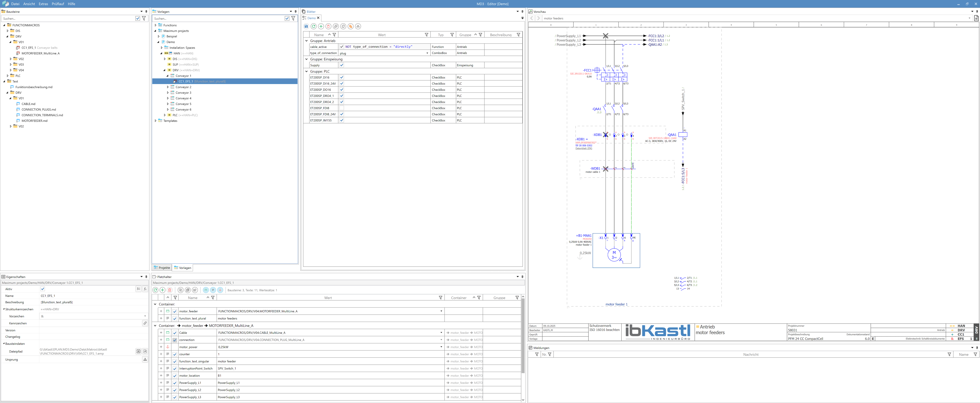The height and width of the screenshot is (403, 980).
Task: Collapse the Gruppe: PLC section
Action: tap(307, 72)
